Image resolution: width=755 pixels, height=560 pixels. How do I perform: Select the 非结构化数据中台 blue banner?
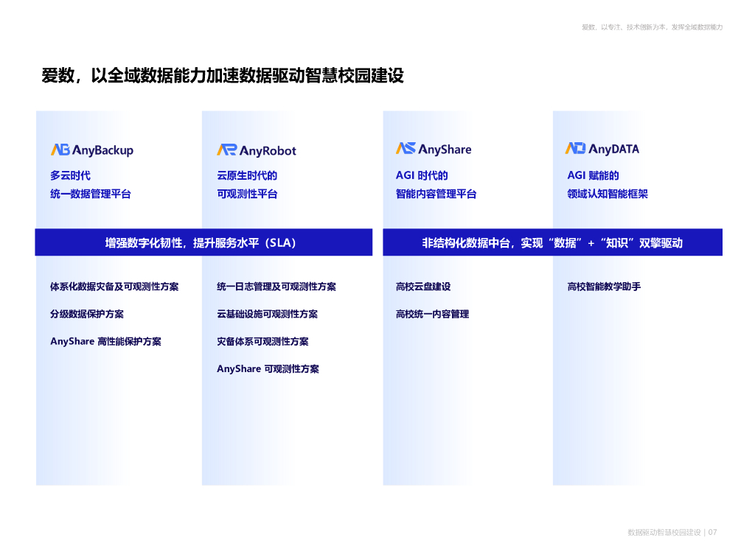coord(552,242)
